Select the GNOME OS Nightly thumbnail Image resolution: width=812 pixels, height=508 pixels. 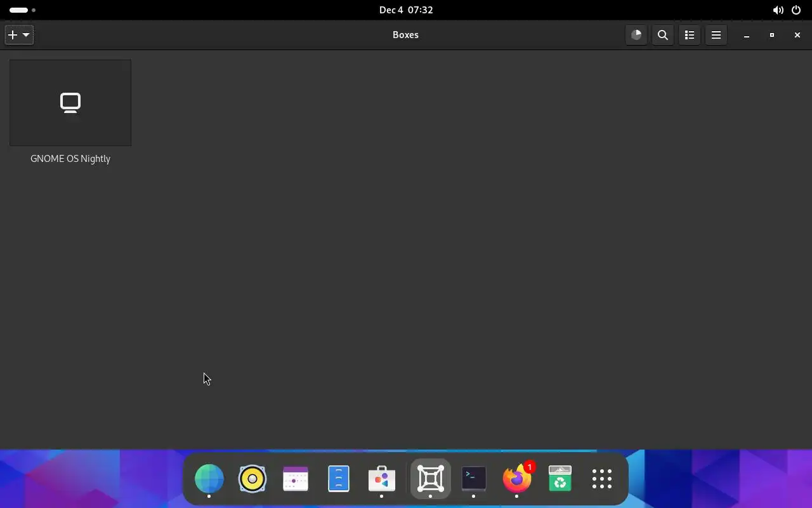[70, 103]
